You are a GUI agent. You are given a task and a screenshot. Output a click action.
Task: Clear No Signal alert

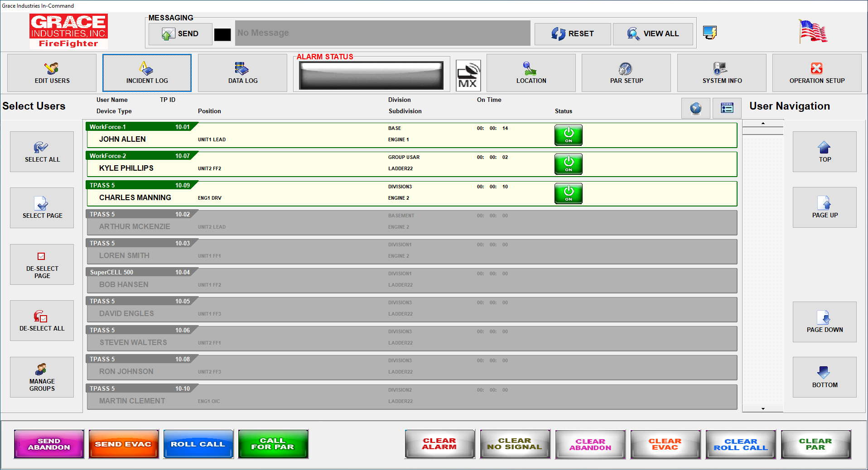point(515,444)
